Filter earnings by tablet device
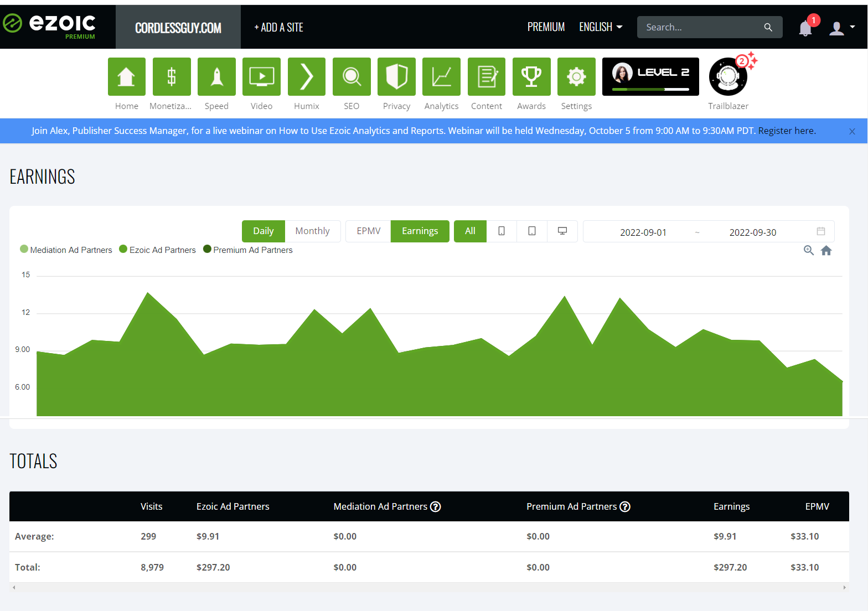Image resolution: width=868 pixels, height=611 pixels. coord(532,231)
